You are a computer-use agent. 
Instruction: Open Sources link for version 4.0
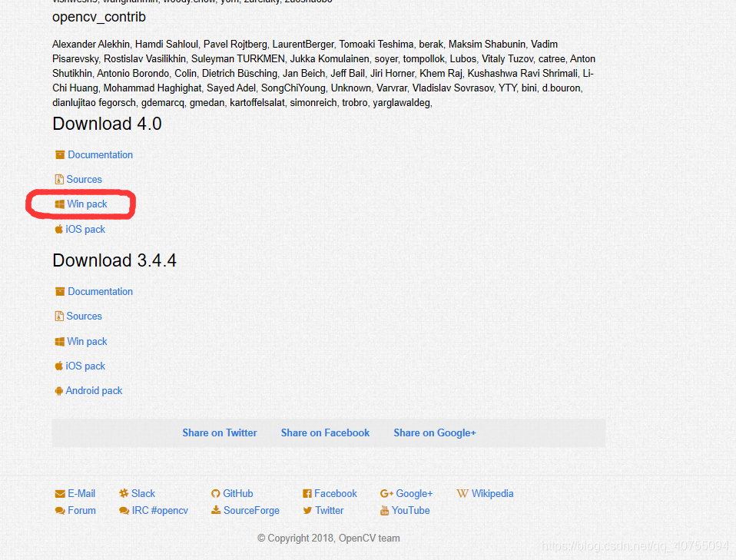coord(84,179)
